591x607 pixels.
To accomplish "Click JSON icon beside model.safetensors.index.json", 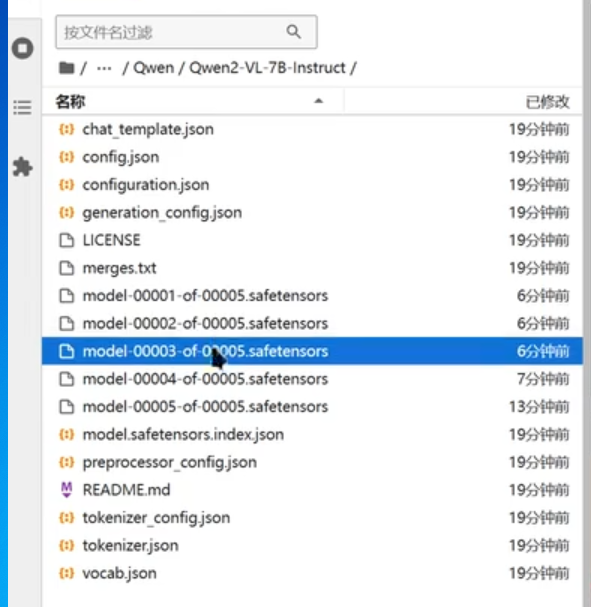I will [x=67, y=435].
